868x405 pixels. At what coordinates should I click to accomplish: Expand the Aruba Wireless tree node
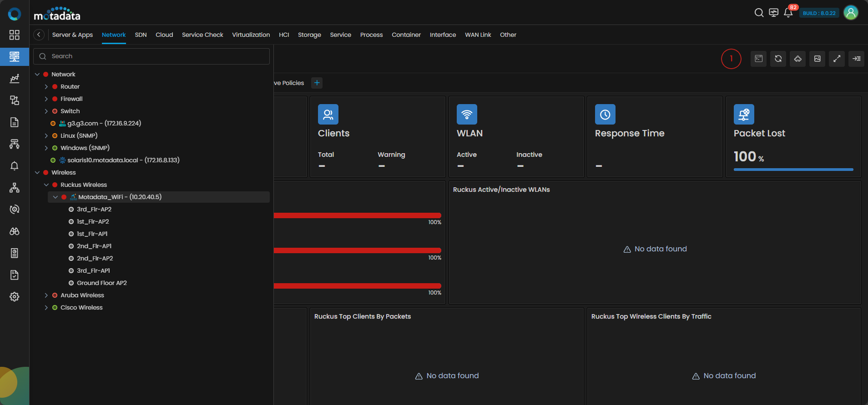pos(46,295)
